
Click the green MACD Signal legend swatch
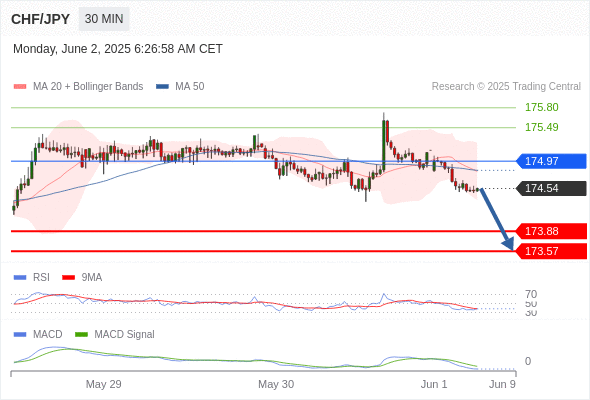pos(82,335)
